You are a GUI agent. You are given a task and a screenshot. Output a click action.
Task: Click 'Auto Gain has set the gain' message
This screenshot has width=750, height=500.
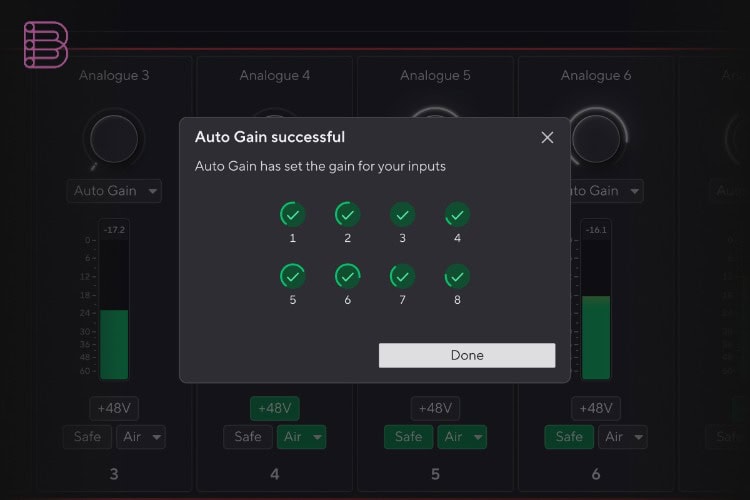coord(320,167)
